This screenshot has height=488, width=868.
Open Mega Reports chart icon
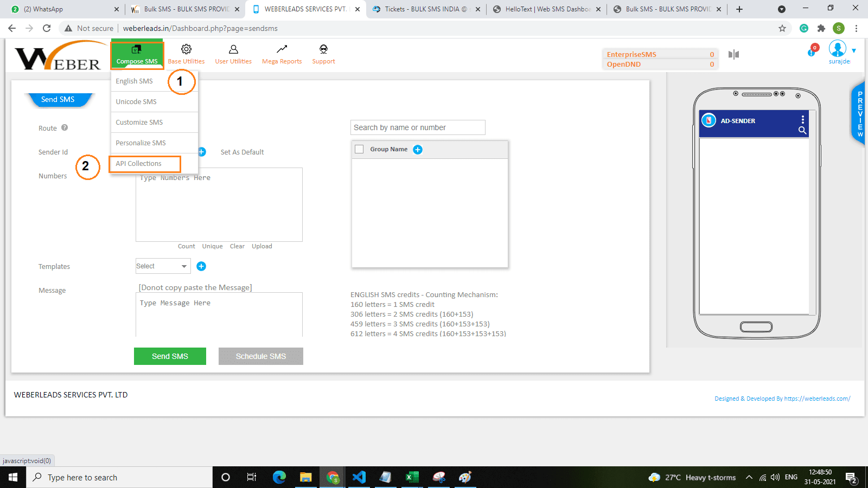[x=282, y=49]
